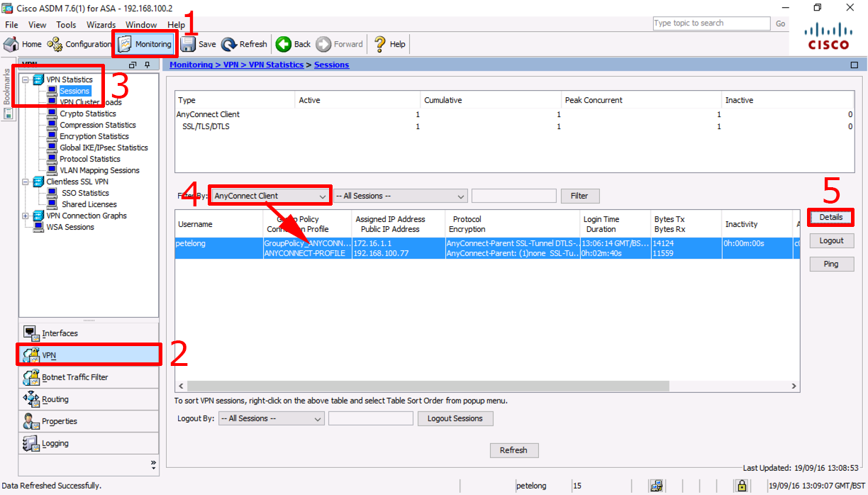Select Sessions icon under VPN Statistics

[52, 91]
